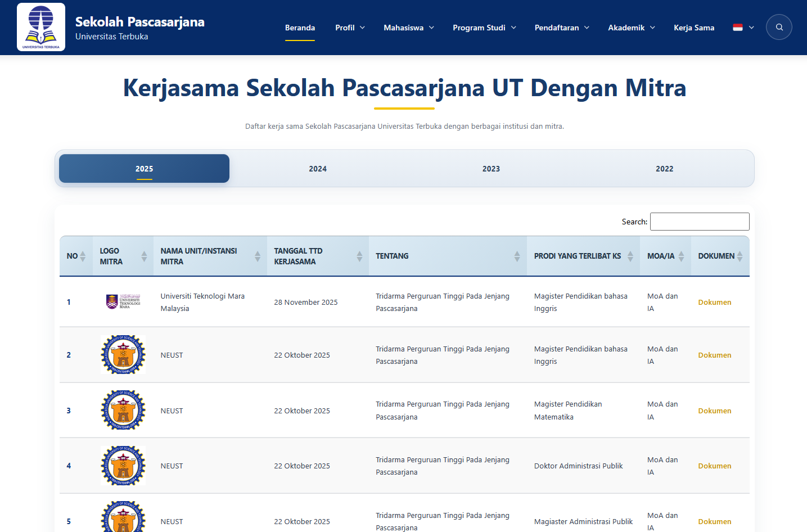This screenshot has height=532, width=807.
Task: Open Dokumen link in row 5
Action: 715,521
